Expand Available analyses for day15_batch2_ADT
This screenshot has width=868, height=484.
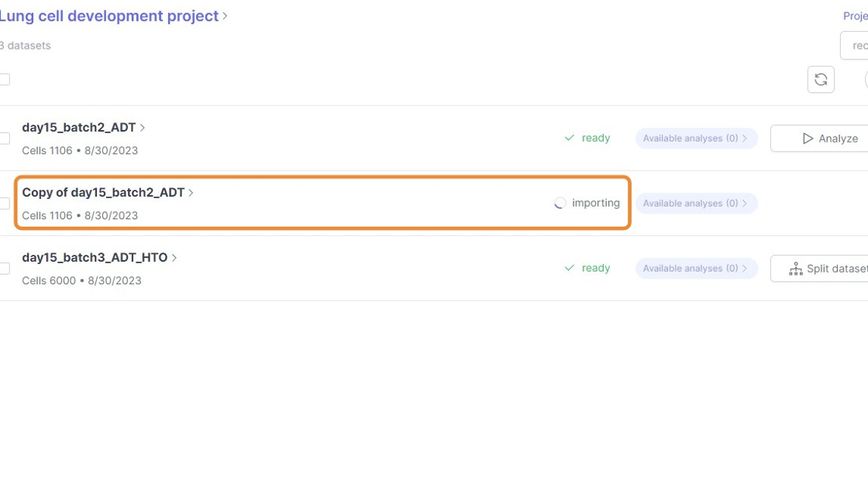point(696,139)
